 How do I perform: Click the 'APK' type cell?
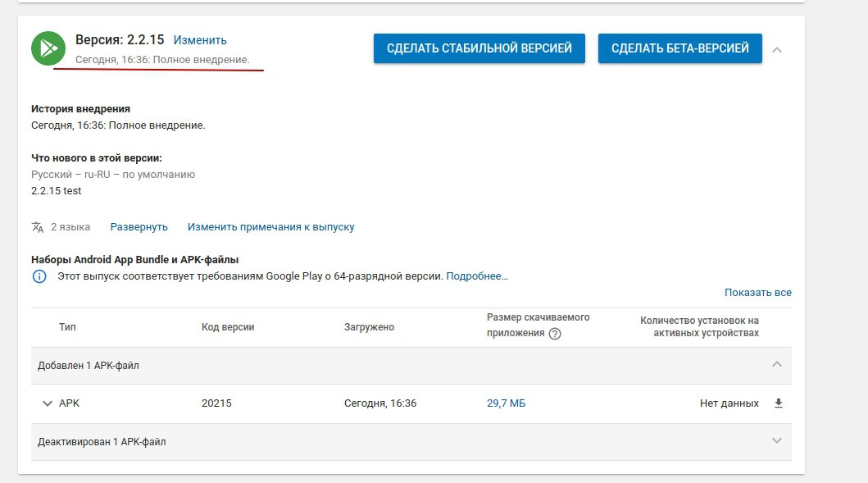[x=69, y=403]
